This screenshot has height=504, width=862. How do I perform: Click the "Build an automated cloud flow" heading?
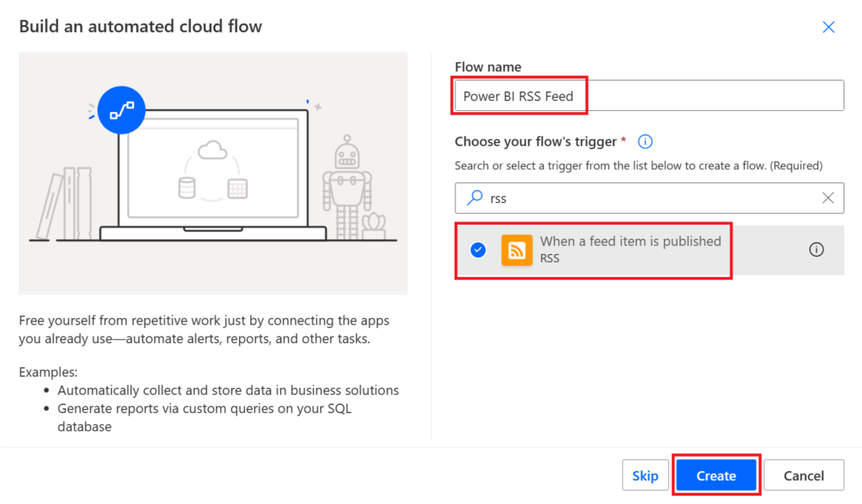pyautogui.click(x=140, y=26)
